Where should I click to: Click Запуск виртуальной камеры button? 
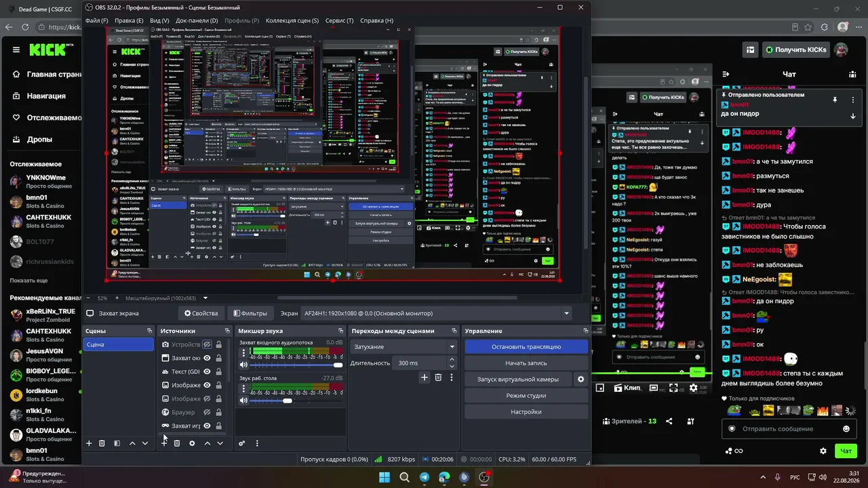point(518,380)
